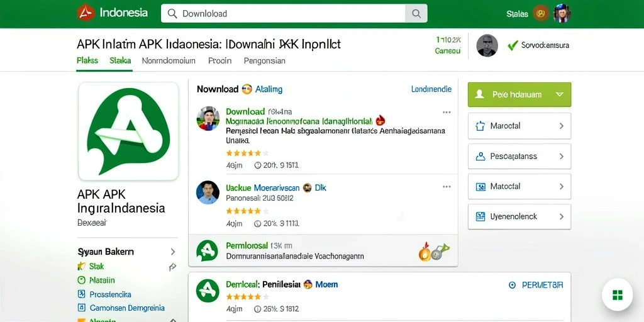Viewport: 644px width, 322px height.
Task: Click the green app icon beside Pemlorosal
Action: (x=208, y=251)
